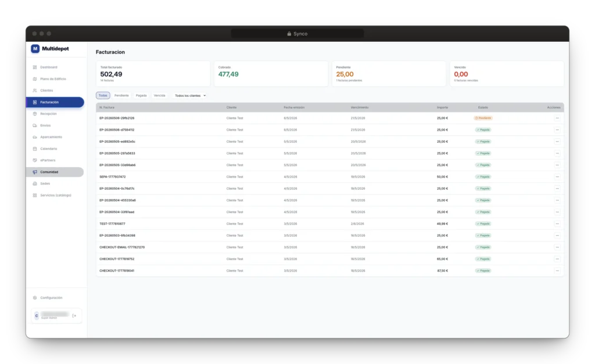Click the N. Factura column header
This screenshot has width=595, height=364.
(107, 107)
